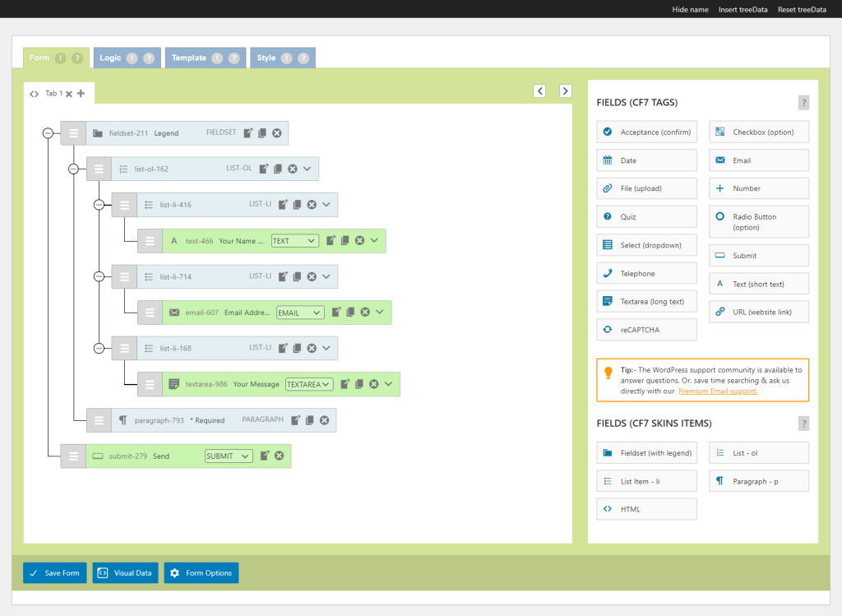
Task: Click the add new tab plus icon
Action: coord(81,93)
